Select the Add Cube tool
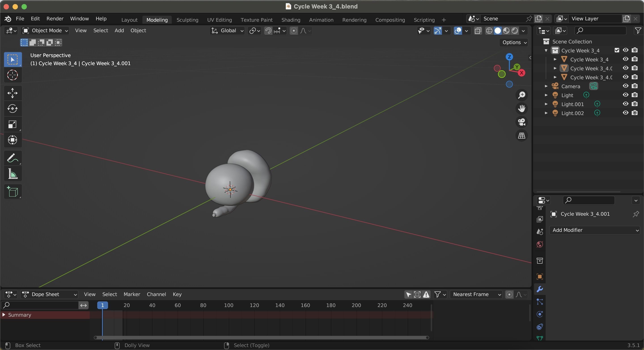This screenshot has height=350, width=644. pos(13,192)
